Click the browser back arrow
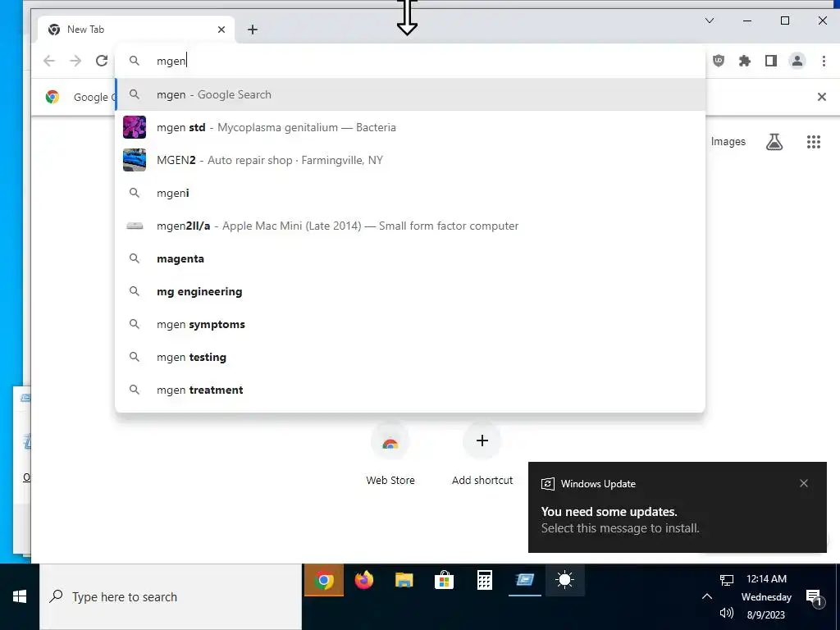The image size is (840, 630). pos(49,61)
